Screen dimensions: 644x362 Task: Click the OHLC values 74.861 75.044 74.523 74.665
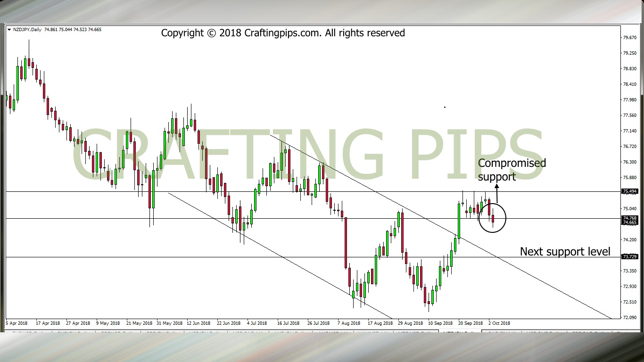tap(73, 30)
